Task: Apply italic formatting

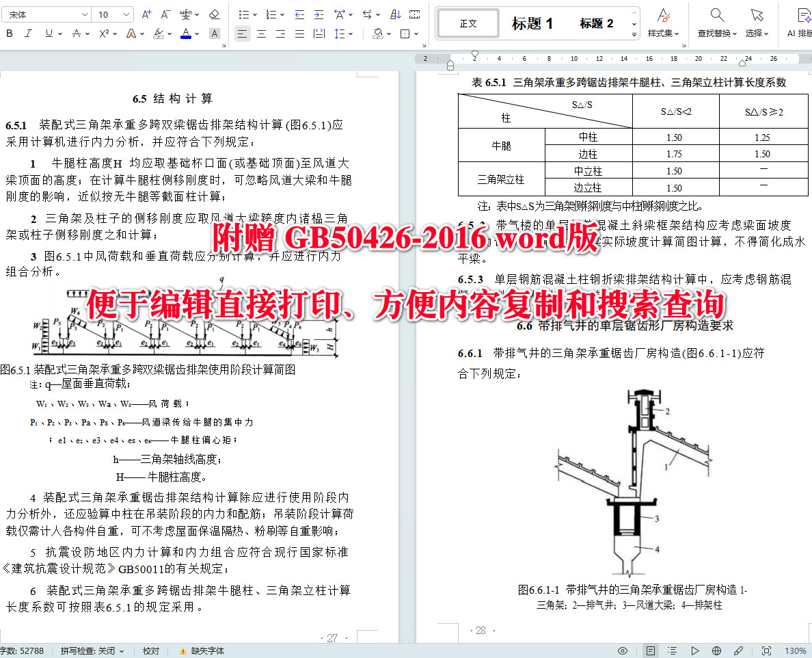Action: pyautogui.click(x=28, y=34)
